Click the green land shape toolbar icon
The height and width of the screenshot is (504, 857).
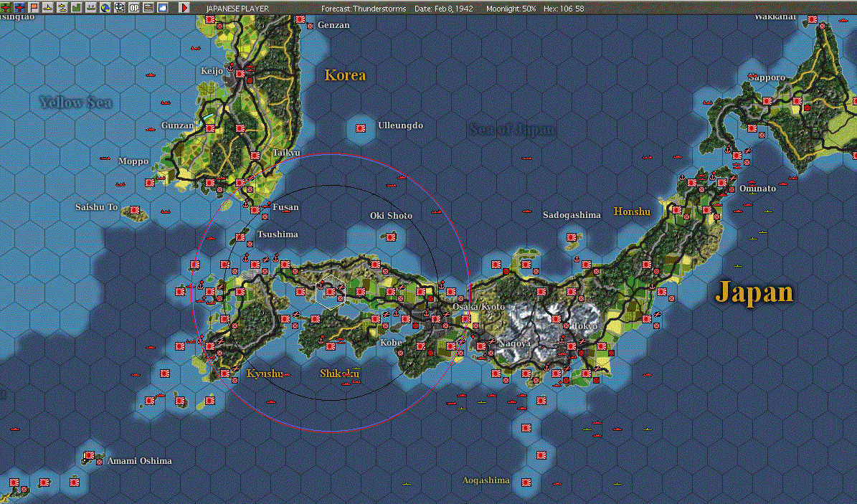(x=77, y=8)
